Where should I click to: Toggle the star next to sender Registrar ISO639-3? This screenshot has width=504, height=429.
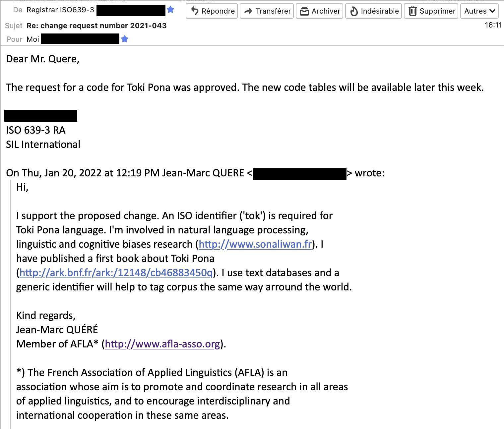pyautogui.click(x=170, y=10)
